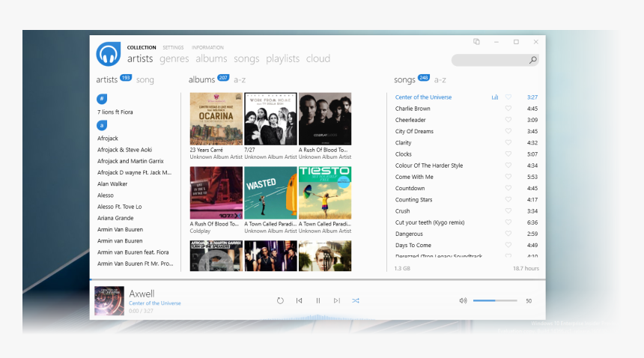Click the '23 Years Carré' album title

[x=206, y=150]
